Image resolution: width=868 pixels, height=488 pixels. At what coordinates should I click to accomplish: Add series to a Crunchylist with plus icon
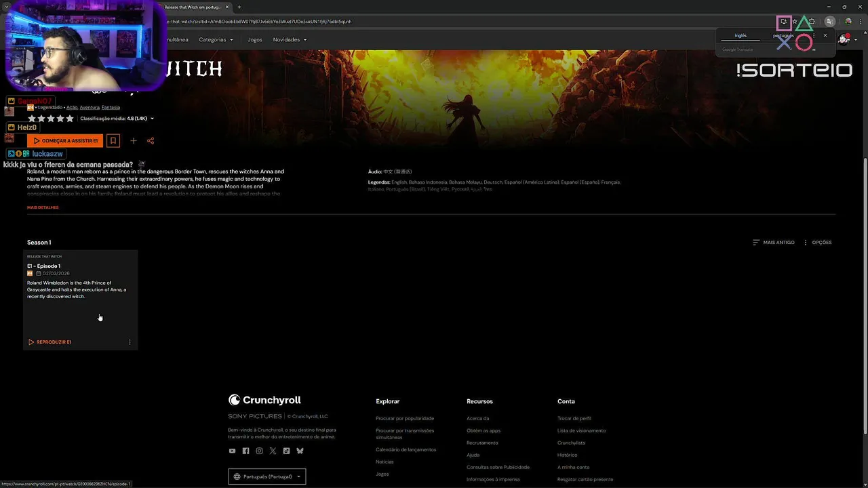click(134, 141)
